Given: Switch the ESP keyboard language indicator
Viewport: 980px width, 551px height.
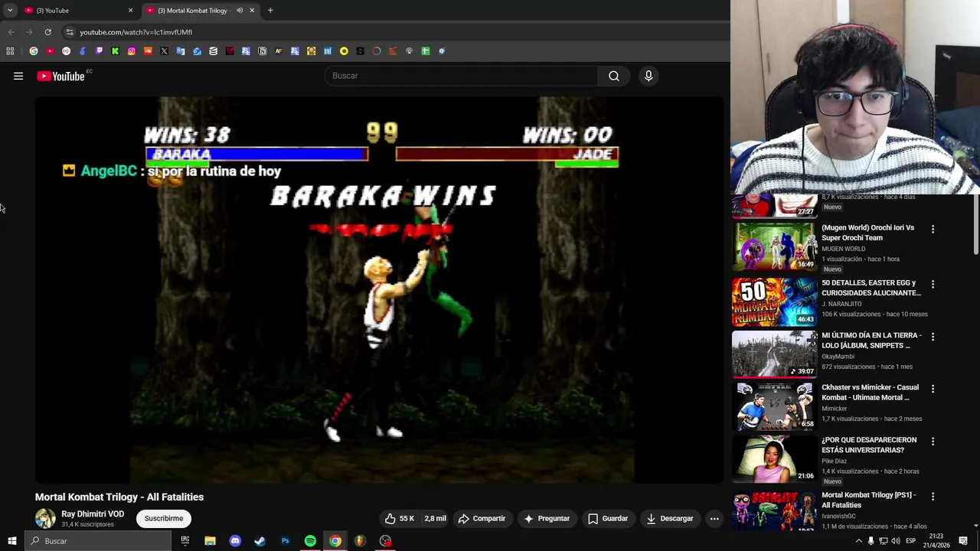Looking at the screenshot, I should click(910, 541).
